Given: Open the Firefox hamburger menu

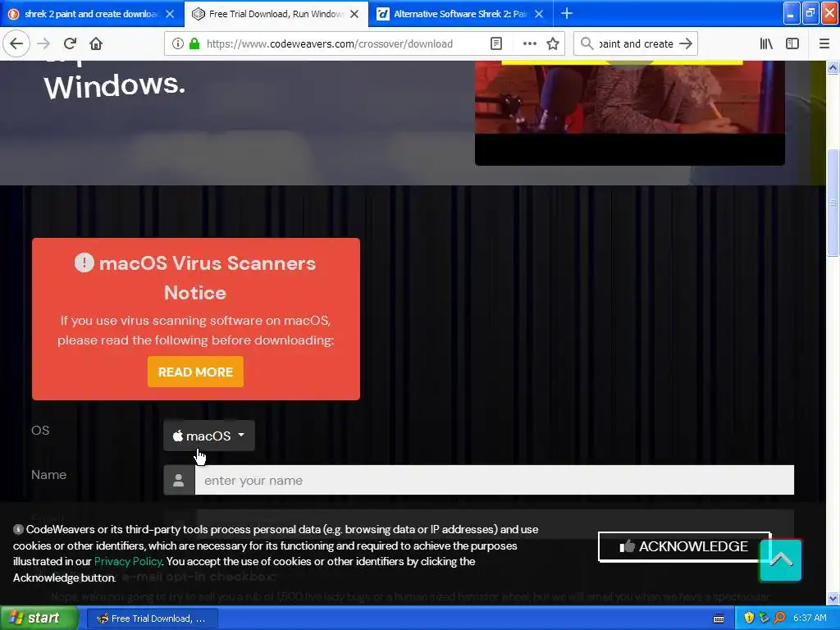Looking at the screenshot, I should click(x=824, y=43).
